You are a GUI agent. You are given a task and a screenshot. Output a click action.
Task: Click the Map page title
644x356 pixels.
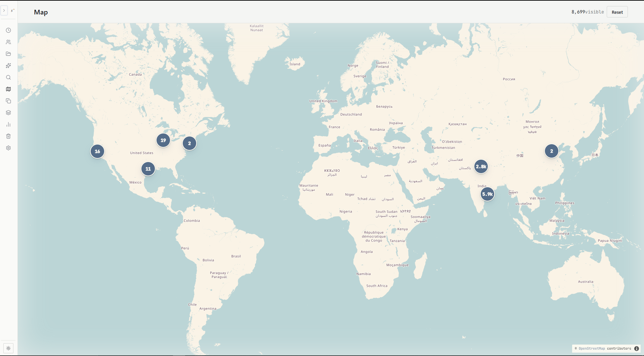point(41,12)
